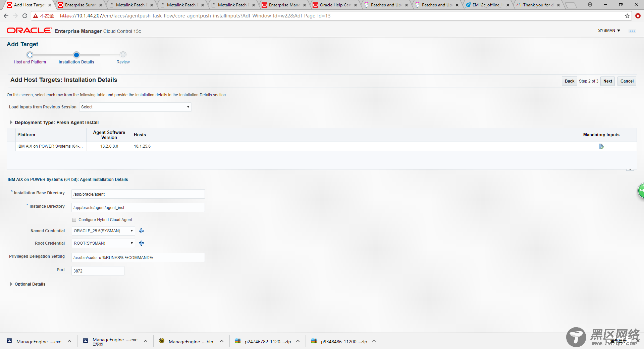Open the accessibility dots menu icon
Screen dimensions: 644x349
coord(632,31)
